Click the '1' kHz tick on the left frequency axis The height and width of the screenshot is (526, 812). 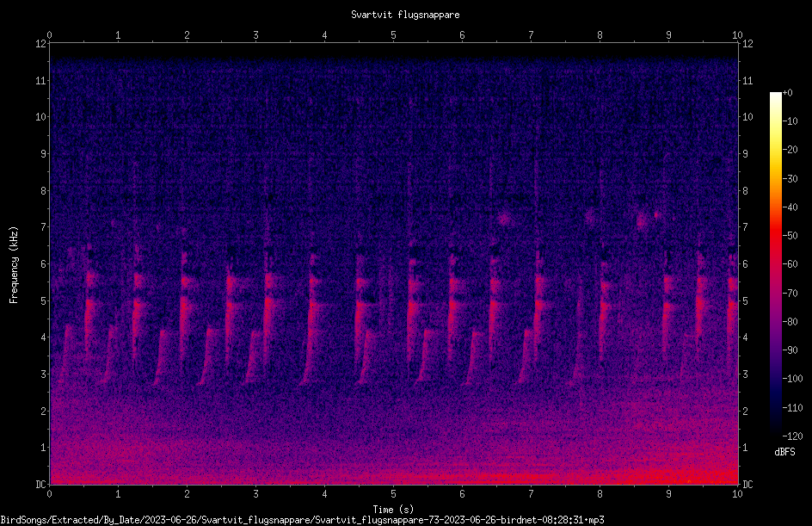click(x=43, y=448)
